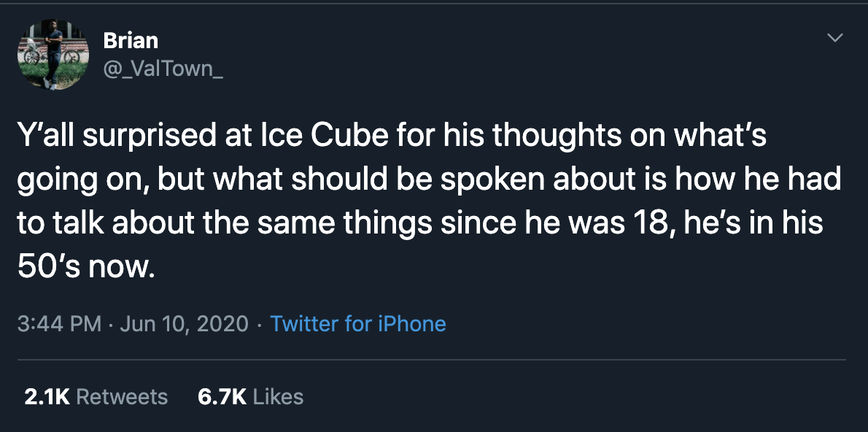The image size is (868, 432).
Task: Click the "6.7K" like count number
Action: point(222,396)
